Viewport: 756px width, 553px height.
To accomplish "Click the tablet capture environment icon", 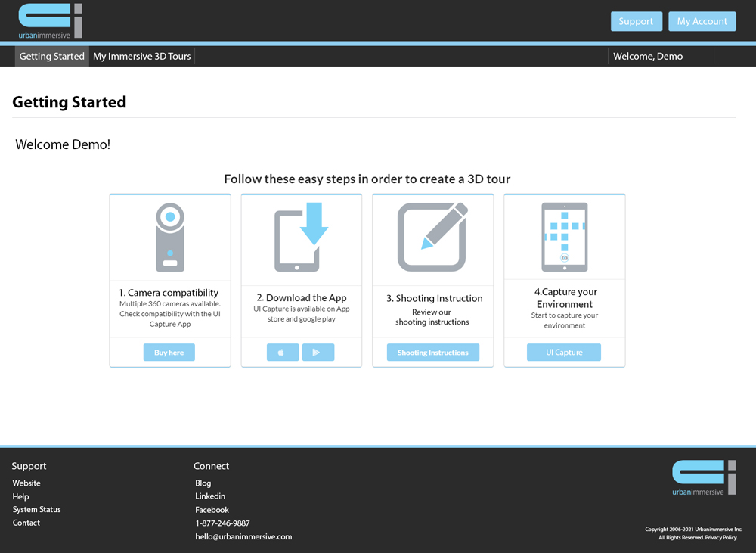I will 564,237.
